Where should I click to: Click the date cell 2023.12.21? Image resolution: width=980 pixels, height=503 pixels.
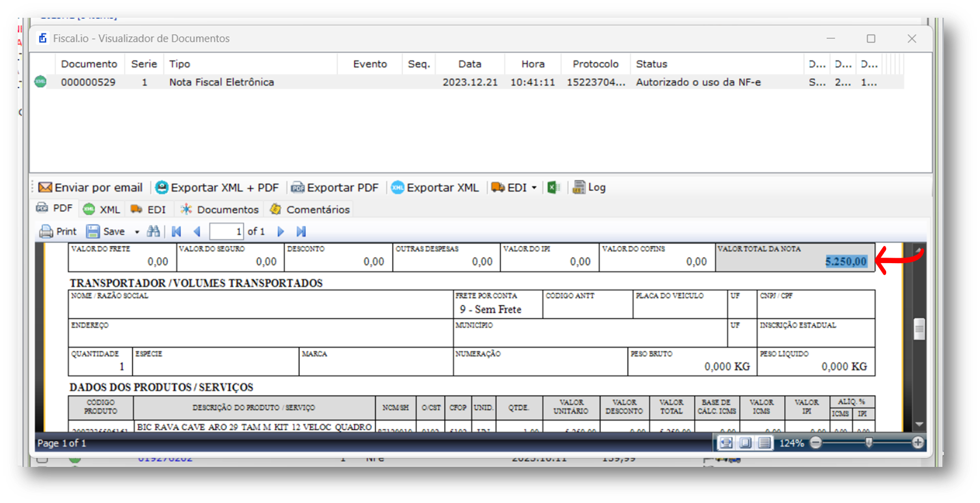pos(470,82)
